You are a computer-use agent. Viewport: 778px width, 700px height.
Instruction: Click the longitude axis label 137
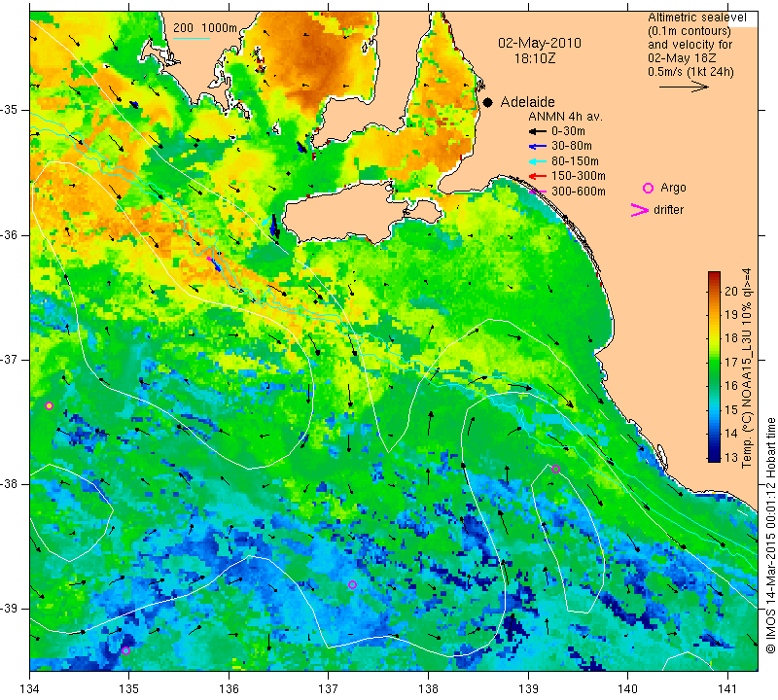(328, 689)
